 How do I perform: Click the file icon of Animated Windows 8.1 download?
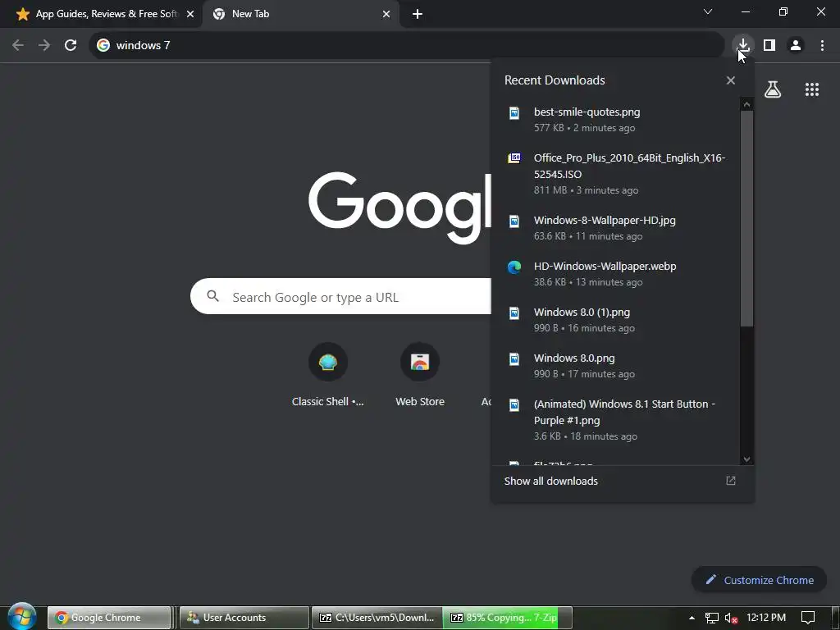(x=514, y=405)
